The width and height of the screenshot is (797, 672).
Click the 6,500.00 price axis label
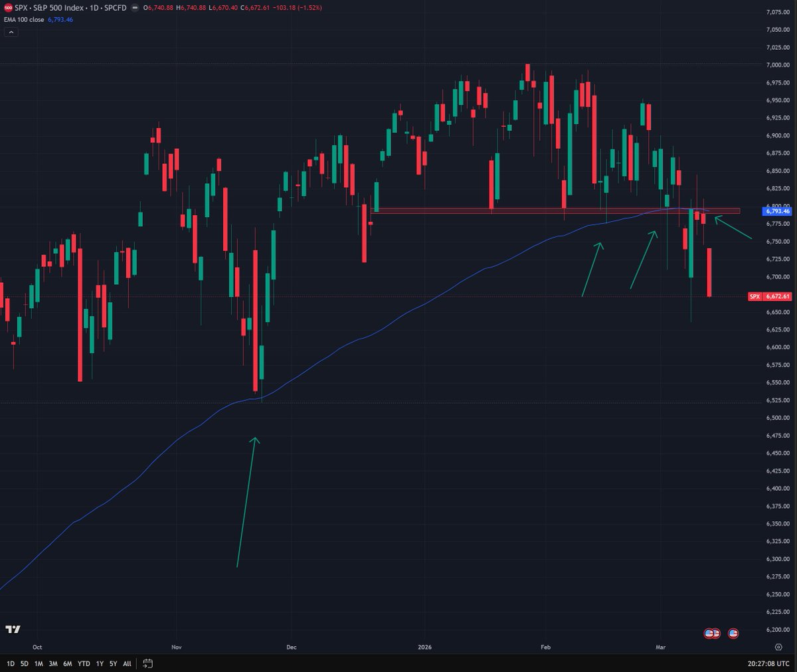(x=777, y=418)
